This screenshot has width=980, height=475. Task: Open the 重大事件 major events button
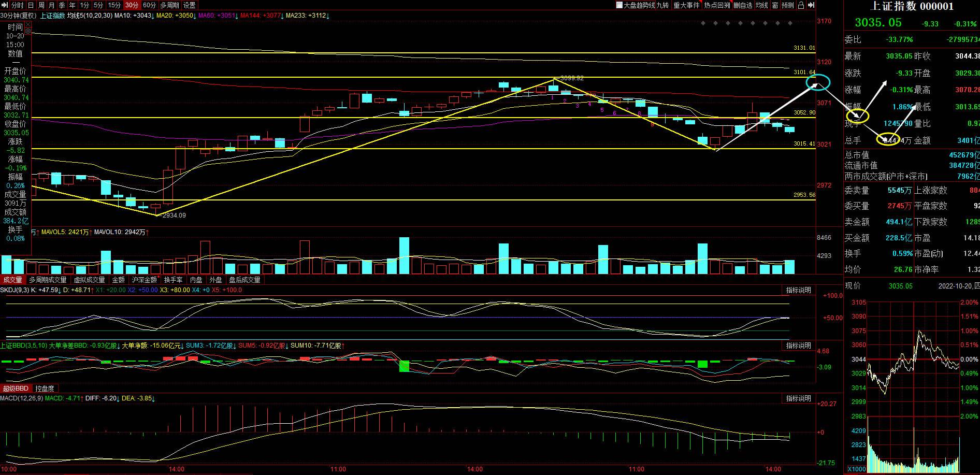tap(686, 5)
